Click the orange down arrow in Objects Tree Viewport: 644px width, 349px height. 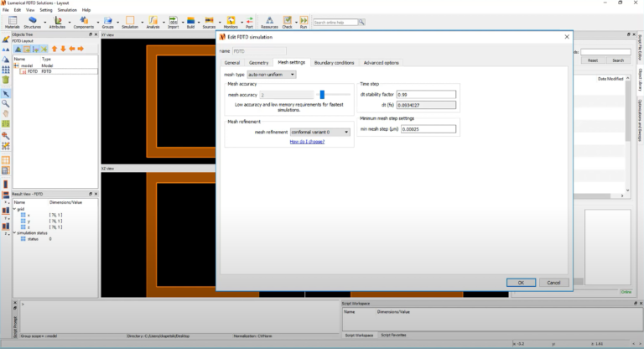tap(63, 49)
